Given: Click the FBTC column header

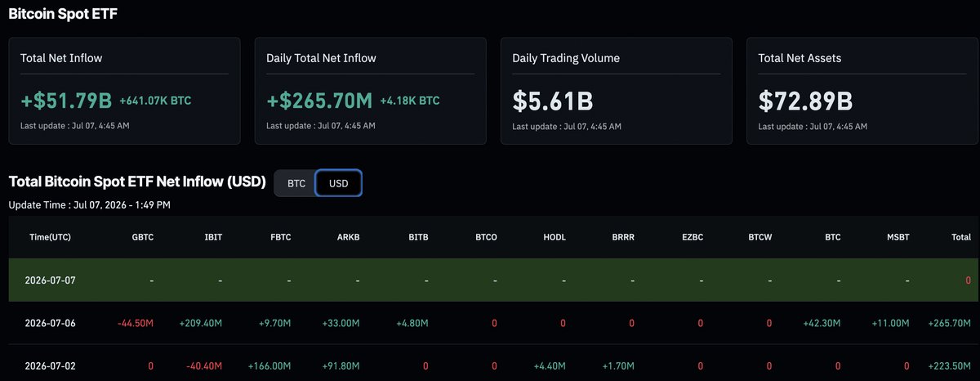Looking at the screenshot, I should 280,237.
